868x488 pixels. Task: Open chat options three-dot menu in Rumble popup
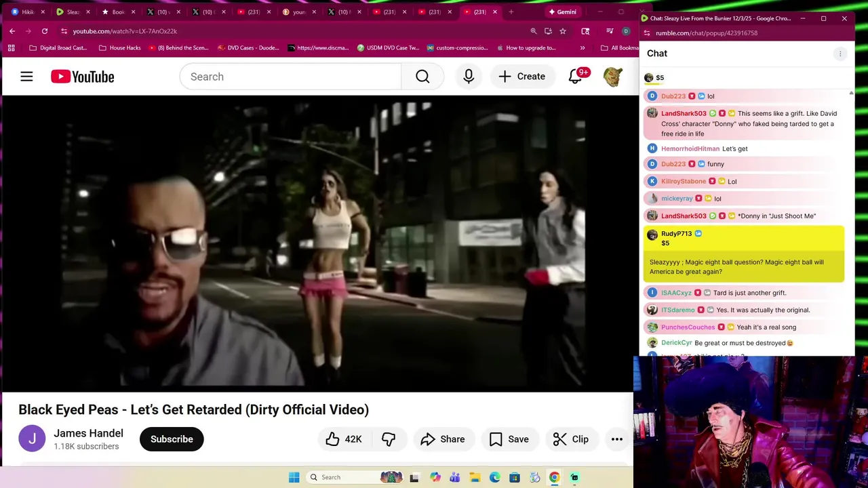(x=840, y=54)
